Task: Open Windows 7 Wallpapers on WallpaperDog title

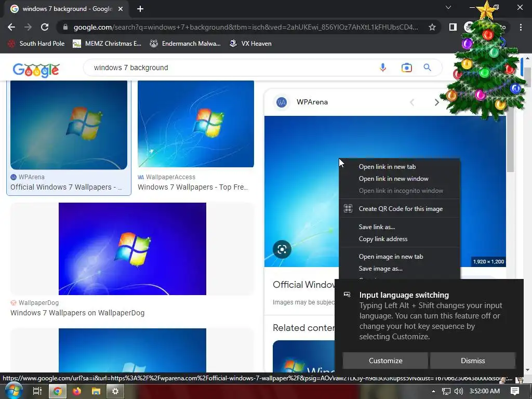Action: [77, 313]
